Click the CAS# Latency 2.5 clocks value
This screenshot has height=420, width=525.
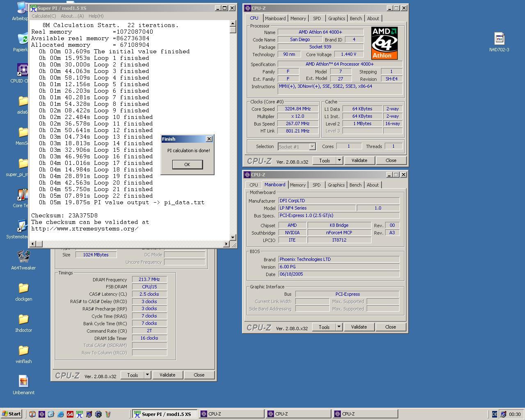[x=149, y=294]
